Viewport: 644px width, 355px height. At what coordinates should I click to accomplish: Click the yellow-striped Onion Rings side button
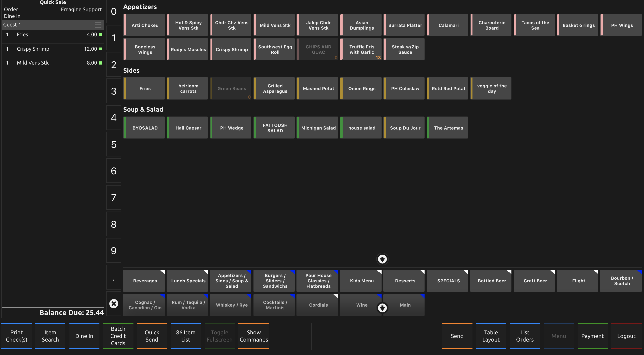[361, 88]
